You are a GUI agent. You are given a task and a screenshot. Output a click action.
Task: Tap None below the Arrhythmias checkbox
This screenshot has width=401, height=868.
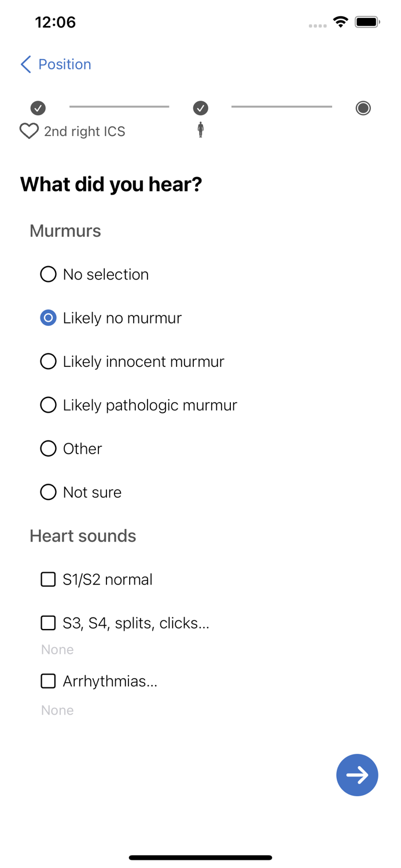(x=57, y=709)
